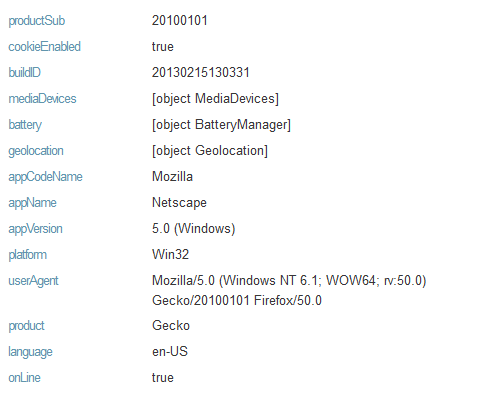Select the en-US language value
This screenshot has height=416, width=486.
[x=170, y=352]
